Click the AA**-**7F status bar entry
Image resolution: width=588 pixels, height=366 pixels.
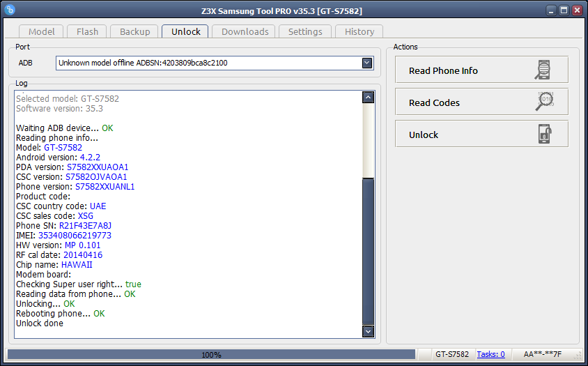coord(542,354)
